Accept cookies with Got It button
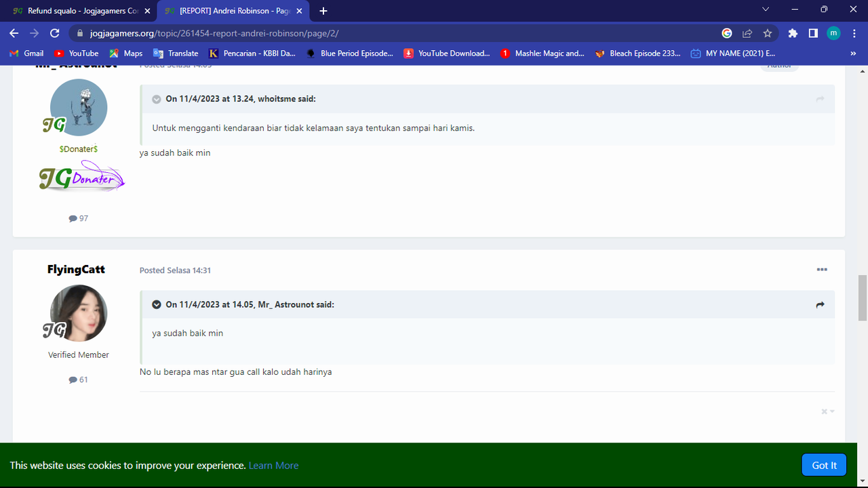The image size is (868, 488). (x=824, y=465)
